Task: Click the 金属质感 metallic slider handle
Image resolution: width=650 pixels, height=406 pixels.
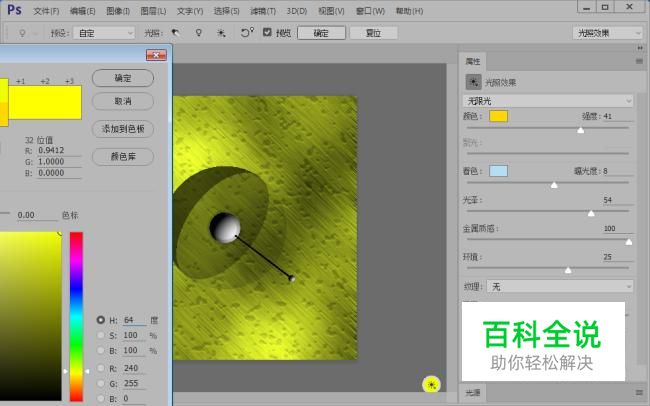Action: tap(629, 242)
